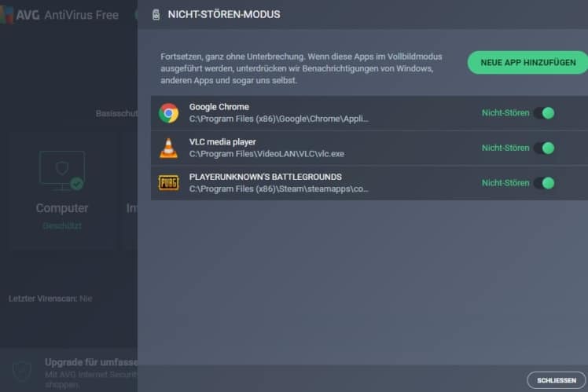Click Geschützt status under Computer
This screenshot has width=588, height=392.
point(62,225)
